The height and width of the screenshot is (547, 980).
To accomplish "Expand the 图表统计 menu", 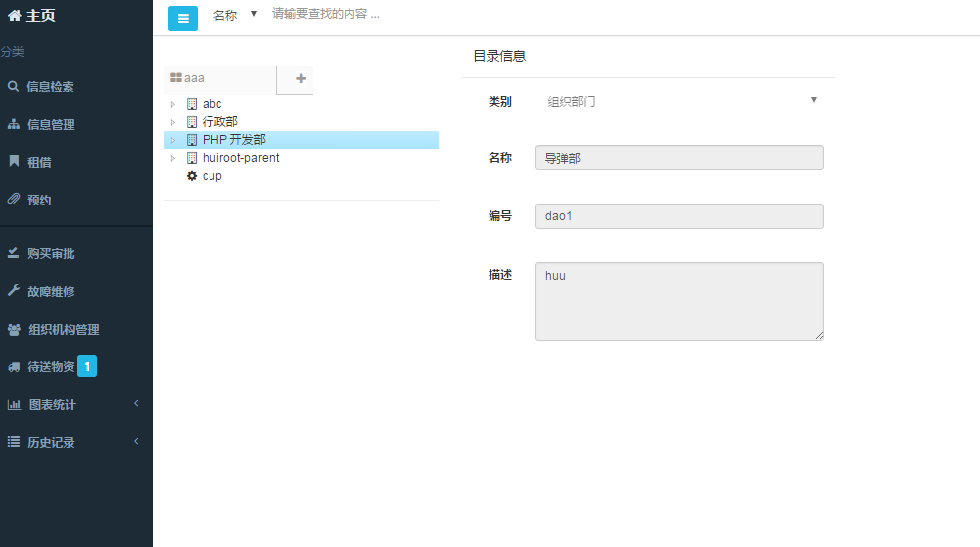I will click(x=76, y=404).
